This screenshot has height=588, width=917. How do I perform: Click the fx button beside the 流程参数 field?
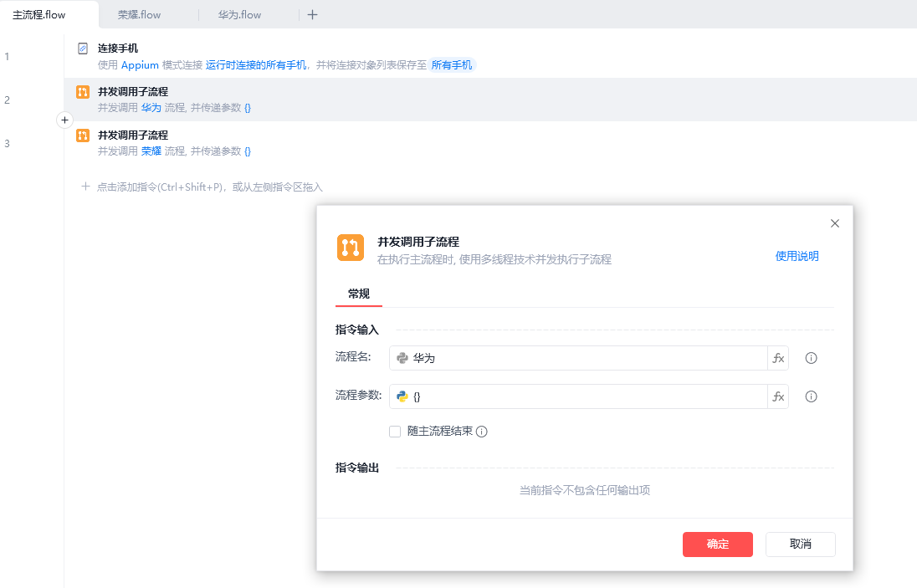(778, 396)
